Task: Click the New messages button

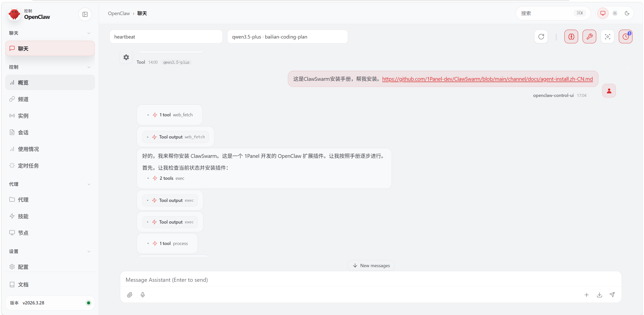Action: tap(371, 265)
